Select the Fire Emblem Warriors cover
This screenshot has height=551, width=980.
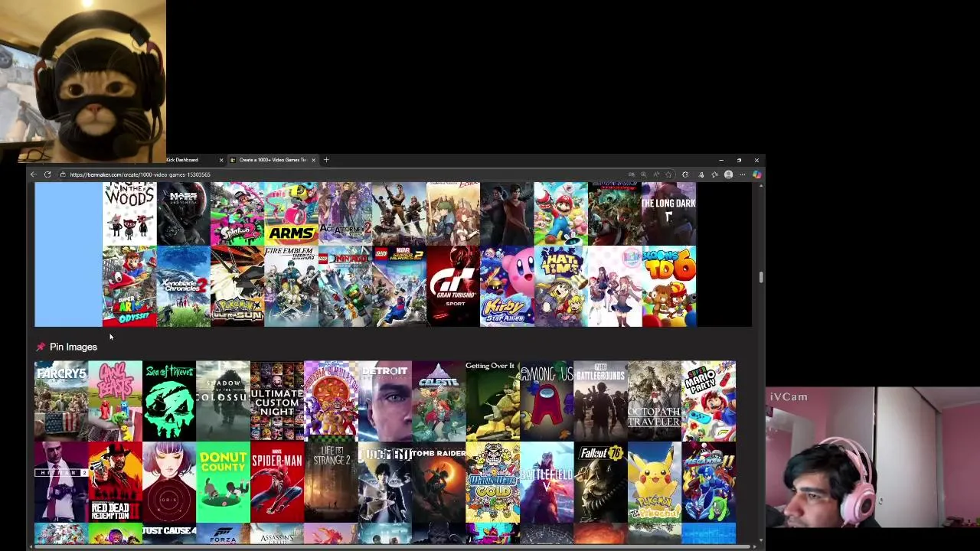(x=291, y=286)
